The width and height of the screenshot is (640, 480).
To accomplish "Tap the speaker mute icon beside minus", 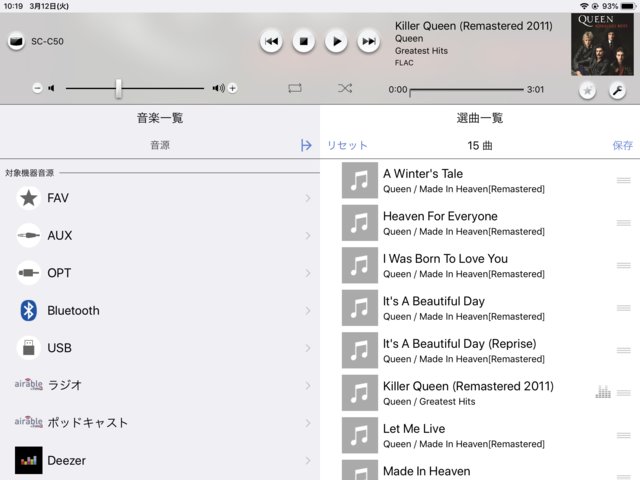I will pos(51,88).
